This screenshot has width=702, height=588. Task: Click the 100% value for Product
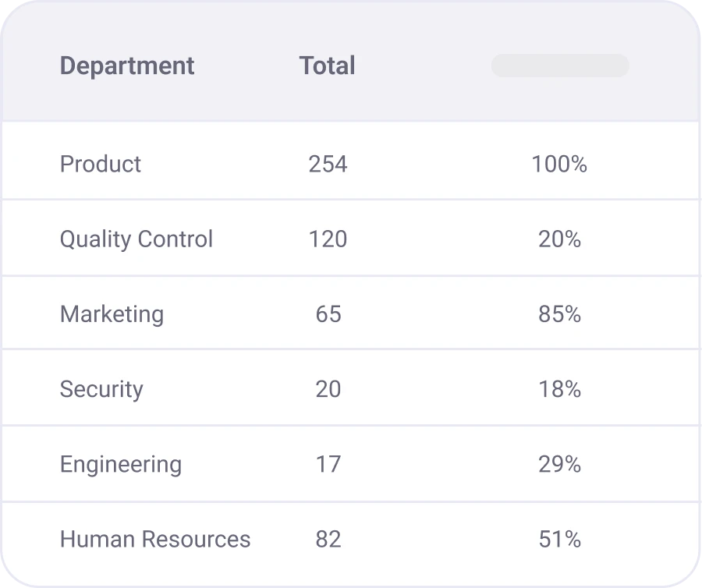(559, 164)
